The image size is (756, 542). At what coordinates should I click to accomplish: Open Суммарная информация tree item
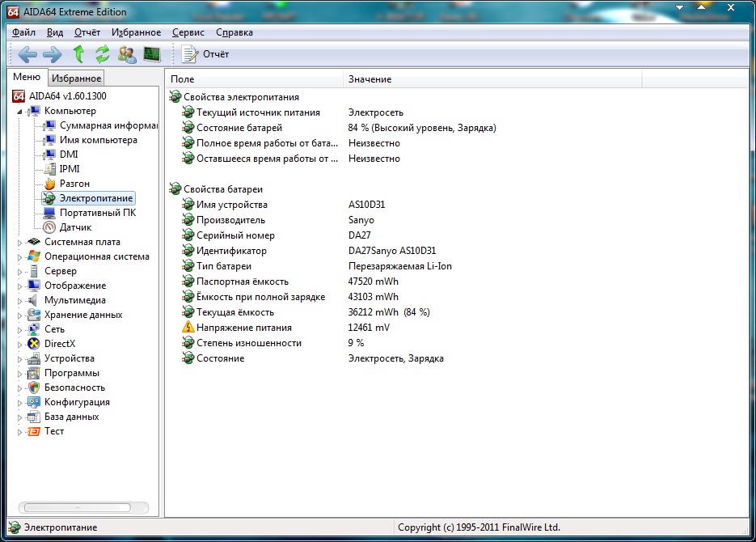[x=108, y=125]
